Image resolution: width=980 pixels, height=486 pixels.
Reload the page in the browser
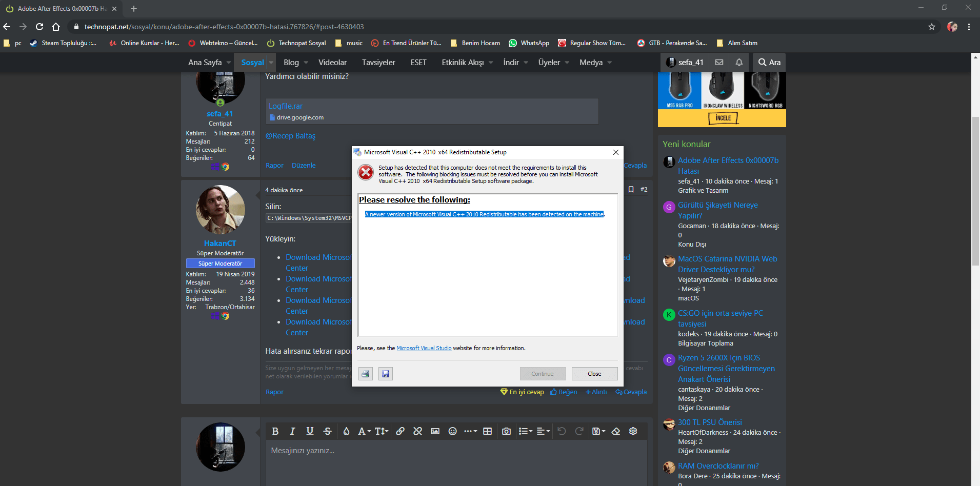[39, 27]
